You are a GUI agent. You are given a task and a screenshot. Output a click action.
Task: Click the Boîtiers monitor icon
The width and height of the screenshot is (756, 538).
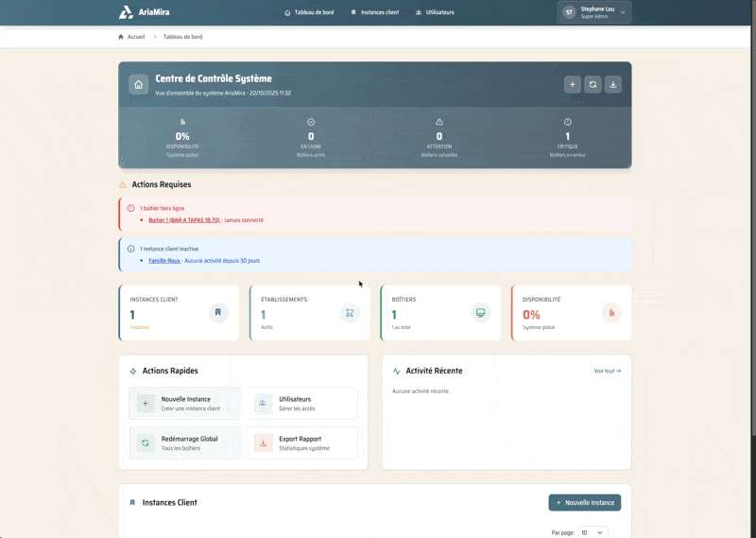coord(481,313)
